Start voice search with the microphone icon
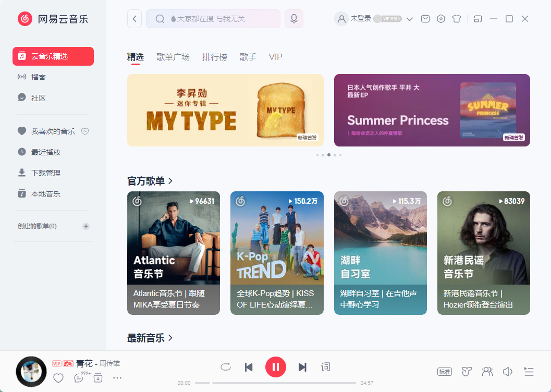The image size is (551, 392). [x=294, y=19]
